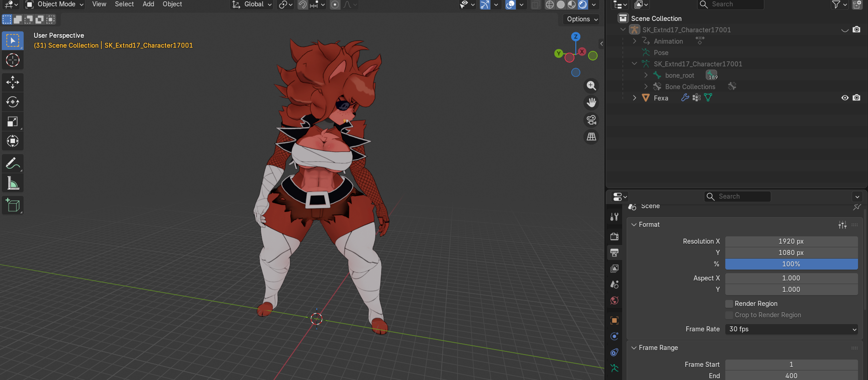Open the Add menu

tap(148, 4)
